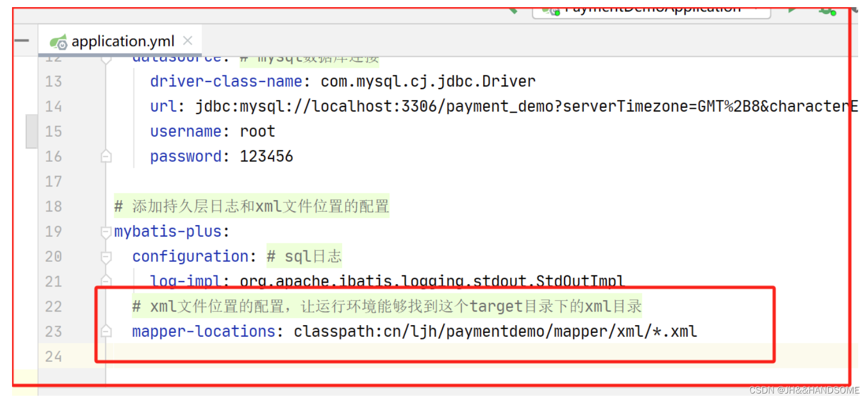Click the hide panel dash icon
868x399 pixels.
22,40
